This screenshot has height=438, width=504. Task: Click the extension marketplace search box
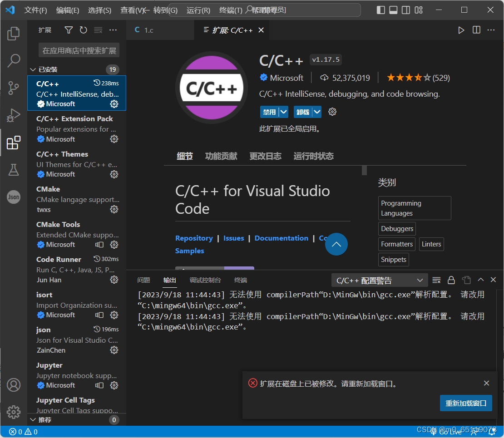[x=78, y=50]
